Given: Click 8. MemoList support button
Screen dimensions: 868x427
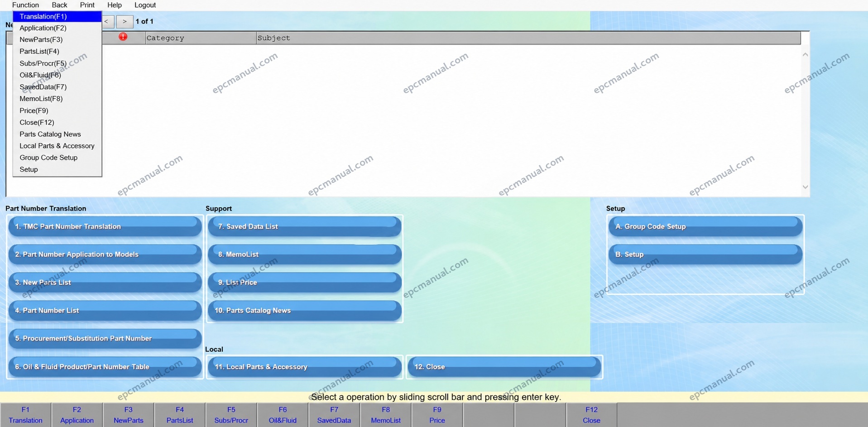Looking at the screenshot, I should click(x=305, y=254).
